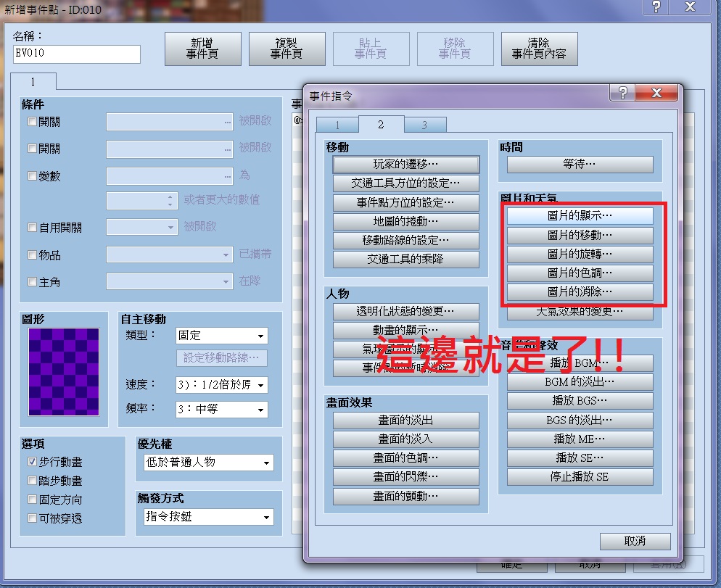
Task: Click help icon of 新增事件點 window
Action: click(x=656, y=7)
